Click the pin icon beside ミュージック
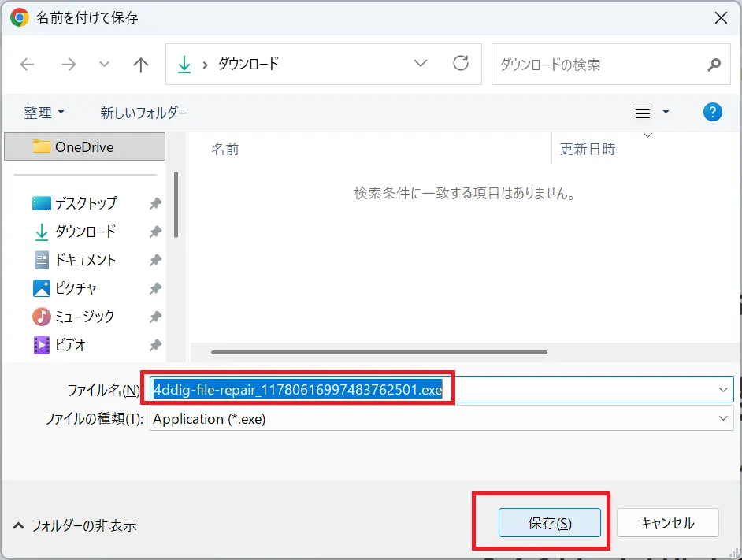742x560 pixels. click(155, 317)
